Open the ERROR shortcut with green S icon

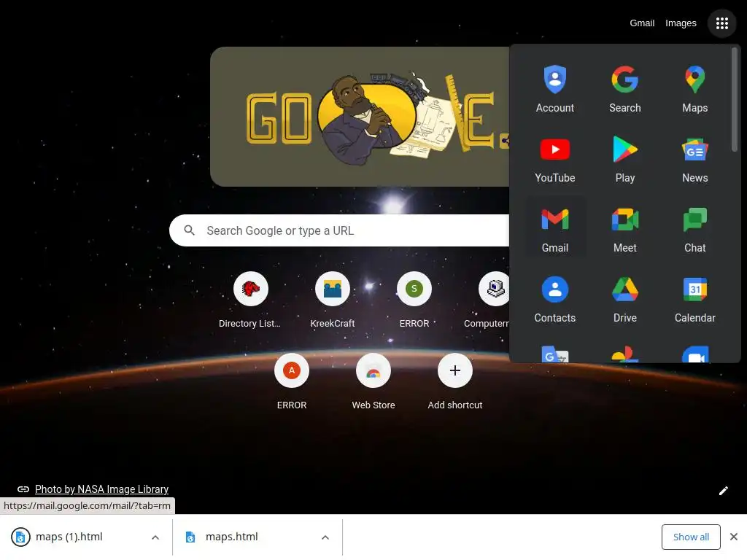[414, 300]
